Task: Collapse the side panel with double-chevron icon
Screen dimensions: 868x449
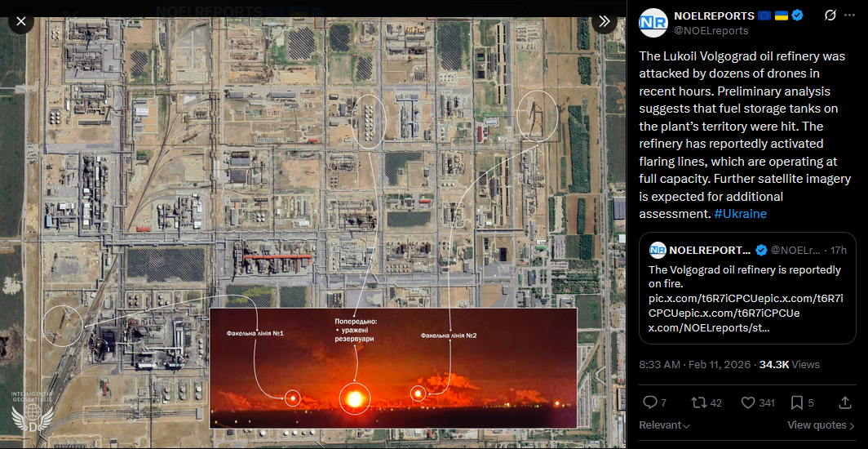Action: (x=604, y=21)
